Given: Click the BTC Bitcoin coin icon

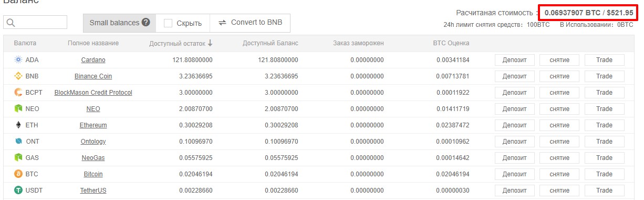Looking at the screenshot, I should click(x=18, y=174).
